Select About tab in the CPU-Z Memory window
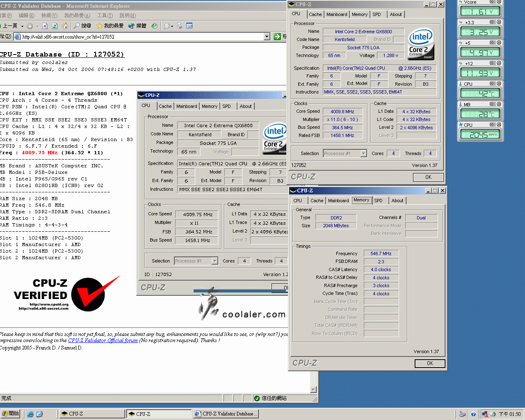This screenshot has width=525, height=420. click(397, 201)
